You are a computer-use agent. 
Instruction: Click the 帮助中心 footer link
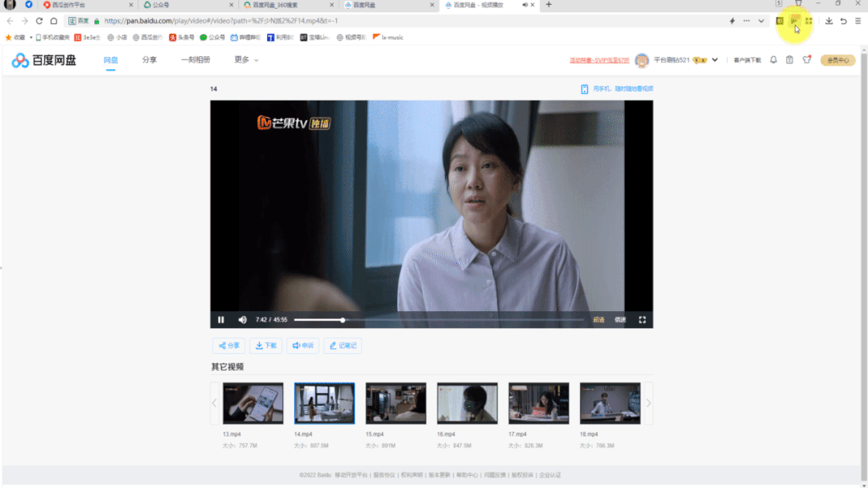coord(467,475)
